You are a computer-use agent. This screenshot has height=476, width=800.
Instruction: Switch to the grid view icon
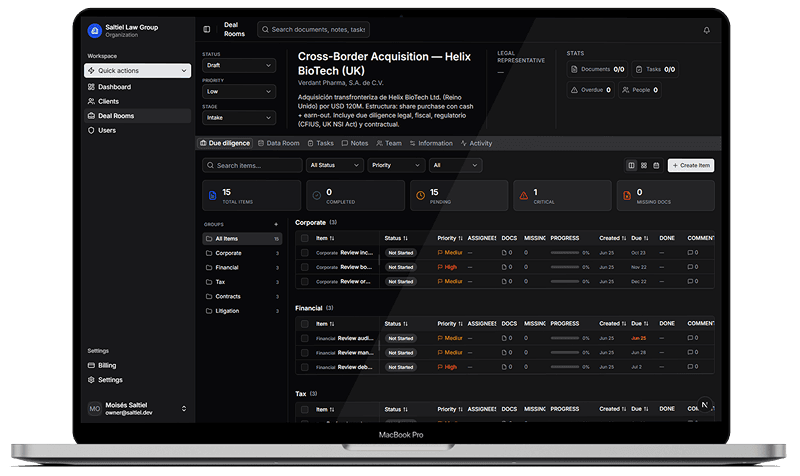[644, 165]
